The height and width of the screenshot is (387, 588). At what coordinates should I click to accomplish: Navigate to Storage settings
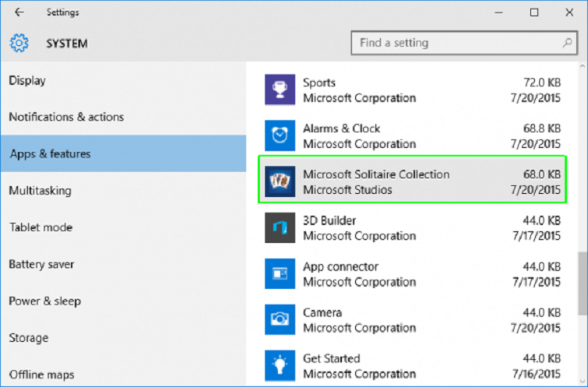tap(28, 338)
